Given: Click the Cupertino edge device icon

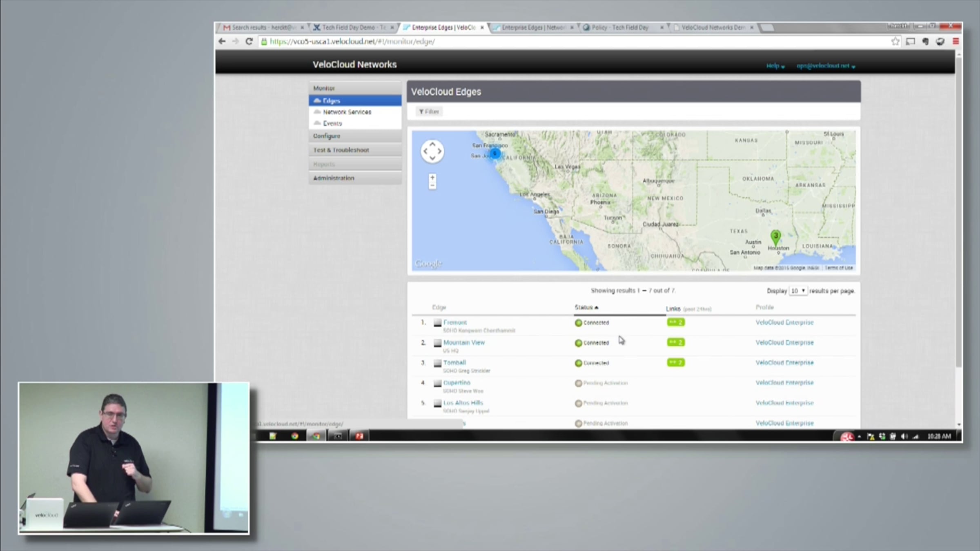Looking at the screenshot, I should point(437,383).
